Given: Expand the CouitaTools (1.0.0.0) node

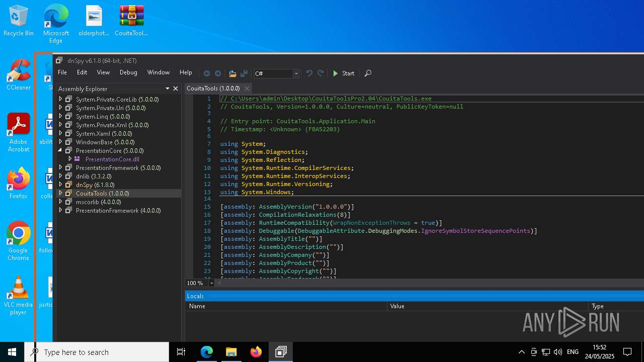Looking at the screenshot, I should click(x=61, y=193).
